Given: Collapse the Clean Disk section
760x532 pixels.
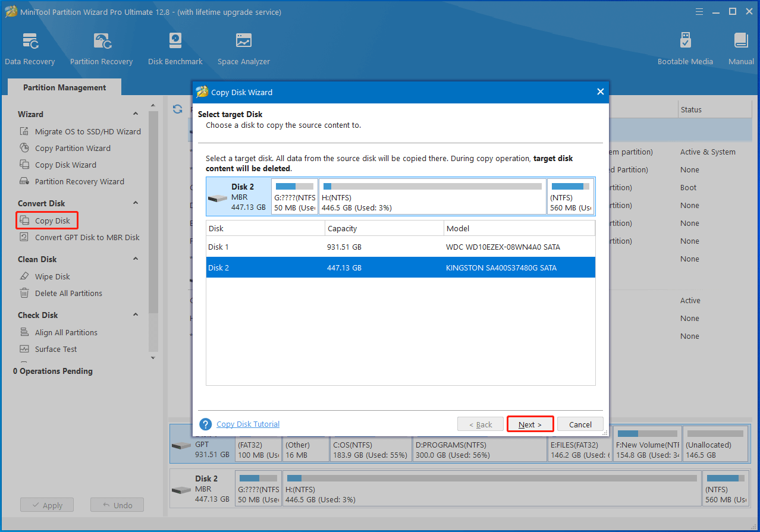Looking at the screenshot, I should point(136,259).
